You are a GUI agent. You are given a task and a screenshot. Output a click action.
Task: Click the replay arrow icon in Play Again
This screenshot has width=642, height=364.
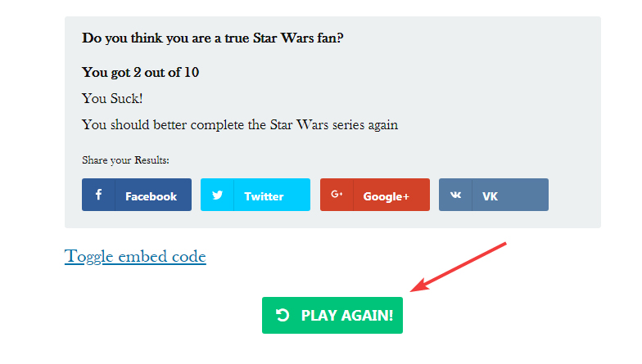(283, 315)
